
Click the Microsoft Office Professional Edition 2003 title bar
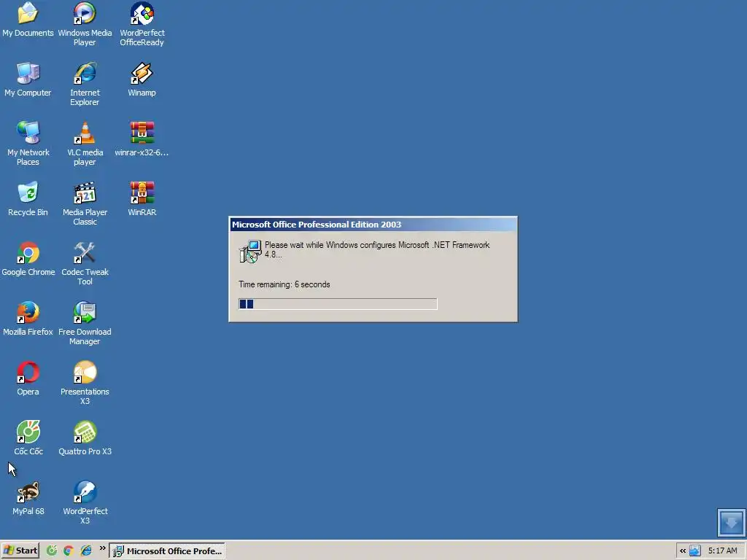pyautogui.click(x=373, y=225)
